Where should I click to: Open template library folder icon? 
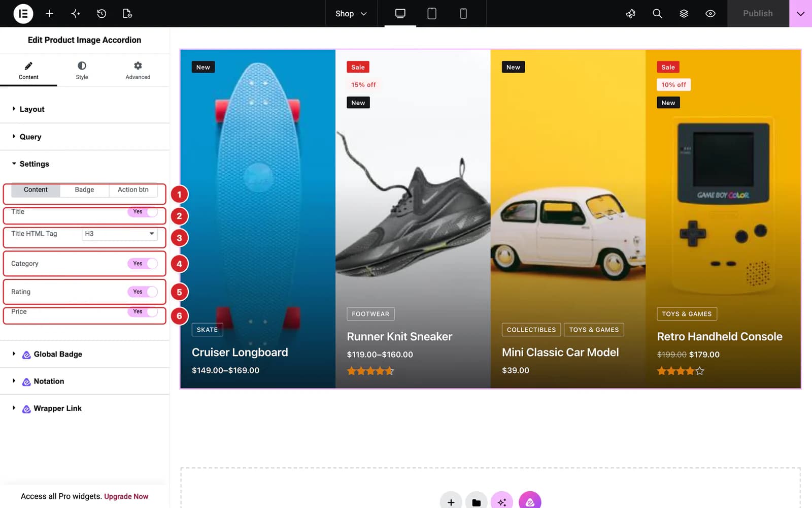476,500
